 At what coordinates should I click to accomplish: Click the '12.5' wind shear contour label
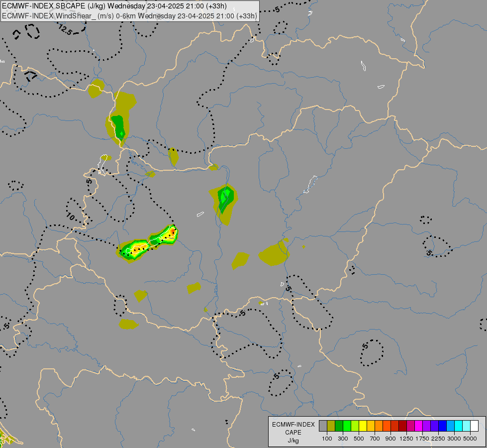pyautogui.click(x=66, y=30)
